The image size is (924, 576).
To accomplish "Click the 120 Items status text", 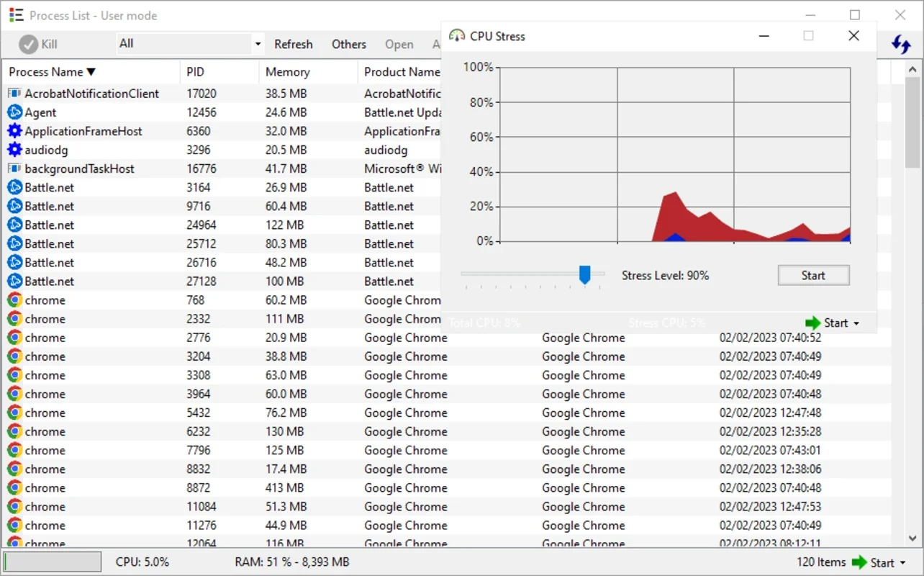I will [821, 562].
